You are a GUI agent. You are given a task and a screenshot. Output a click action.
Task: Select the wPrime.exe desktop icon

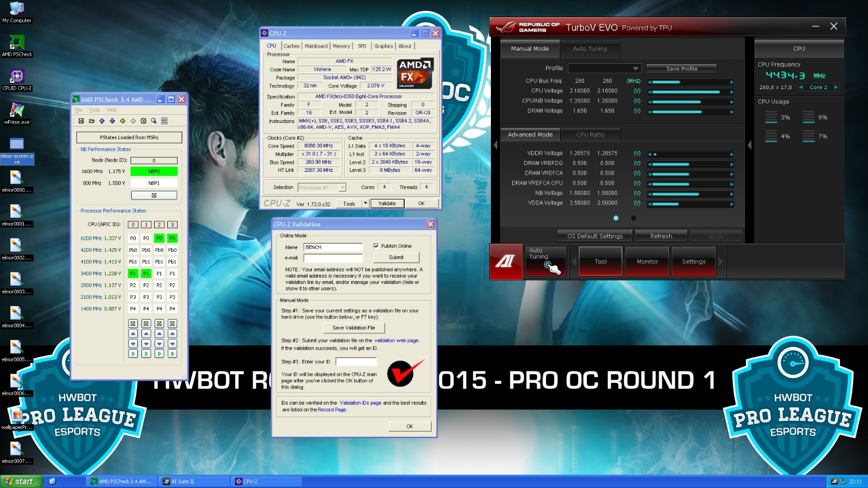pyautogui.click(x=17, y=114)
